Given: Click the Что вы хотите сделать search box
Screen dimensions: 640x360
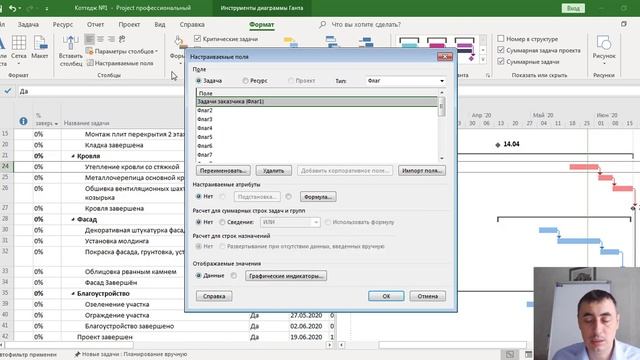Looking at the screenshot, I should pos(366,24).
